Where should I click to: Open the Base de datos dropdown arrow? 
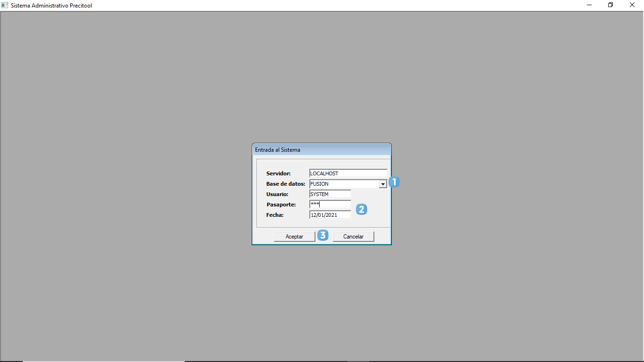click(x=383, y=184)
